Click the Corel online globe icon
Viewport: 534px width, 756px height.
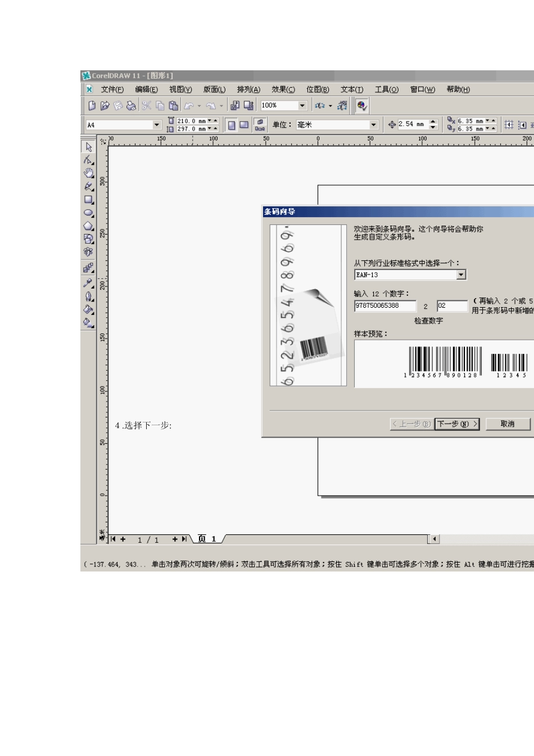point(342,106)
